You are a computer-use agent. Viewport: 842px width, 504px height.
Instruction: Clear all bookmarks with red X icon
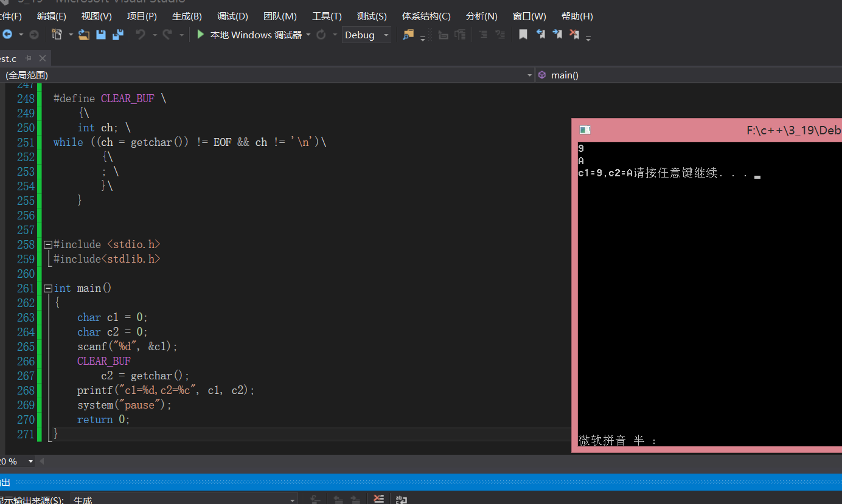(574, 35)
